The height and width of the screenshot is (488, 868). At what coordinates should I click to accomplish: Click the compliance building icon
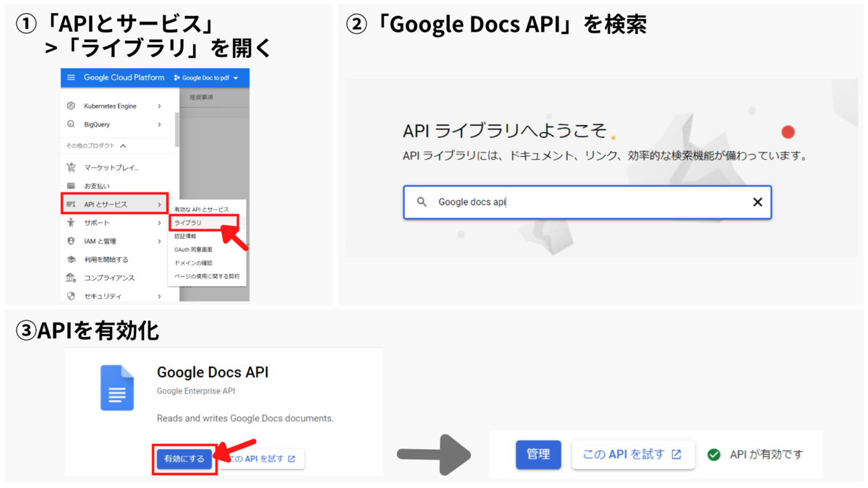[71, 278]
